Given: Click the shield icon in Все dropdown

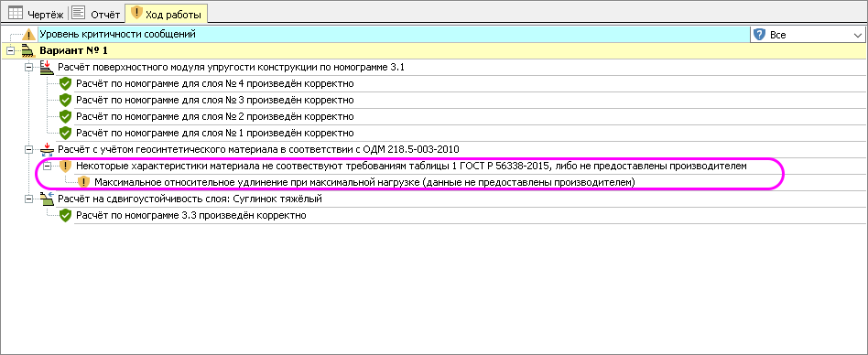Looking at the screenshot, I should [759, 35].
